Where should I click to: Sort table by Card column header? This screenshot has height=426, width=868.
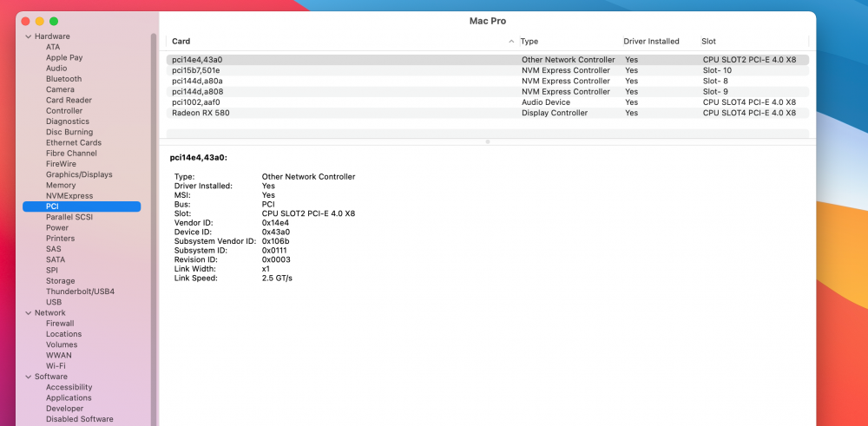pyautogui.click(x=181, y=42)
